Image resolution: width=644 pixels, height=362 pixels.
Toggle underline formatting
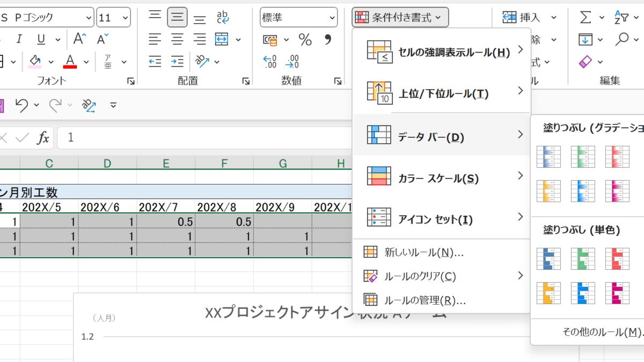point(41,39)
